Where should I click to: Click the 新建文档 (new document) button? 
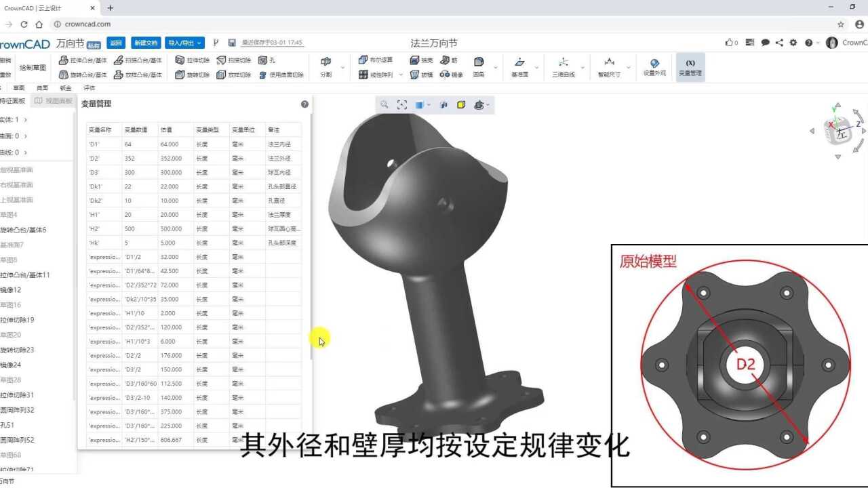146,43
